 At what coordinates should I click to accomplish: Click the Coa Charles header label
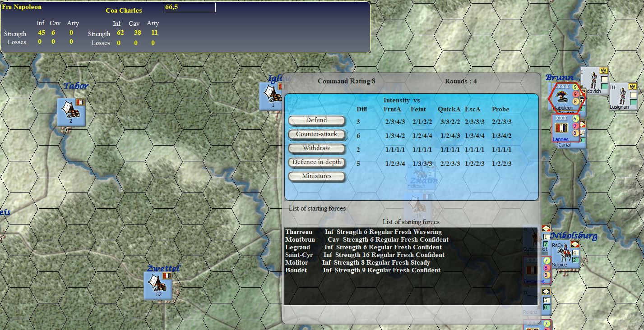[124, 10]
